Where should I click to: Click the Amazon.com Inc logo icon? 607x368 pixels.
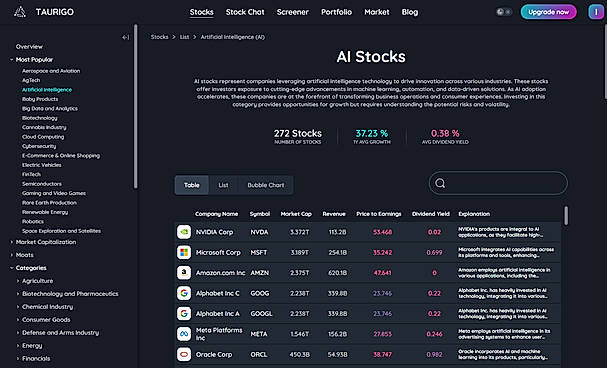pos(184,273)
